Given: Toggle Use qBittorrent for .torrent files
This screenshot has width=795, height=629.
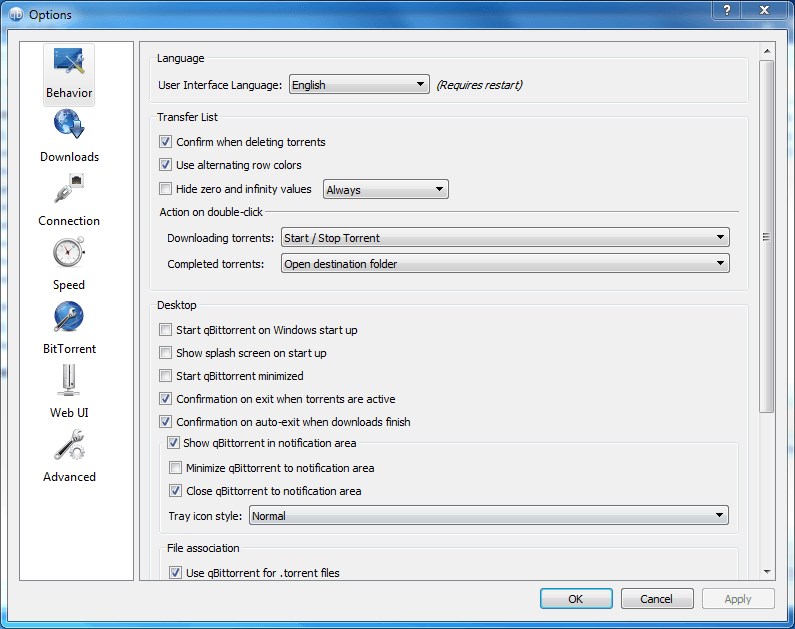Looking at the screenshot, I should click(x=175, y=573).
